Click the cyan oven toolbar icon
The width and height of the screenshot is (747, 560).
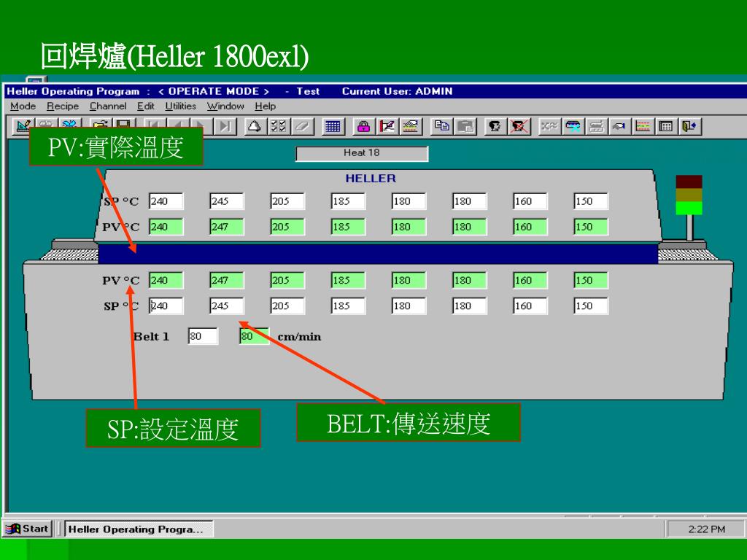coord(573,126)
